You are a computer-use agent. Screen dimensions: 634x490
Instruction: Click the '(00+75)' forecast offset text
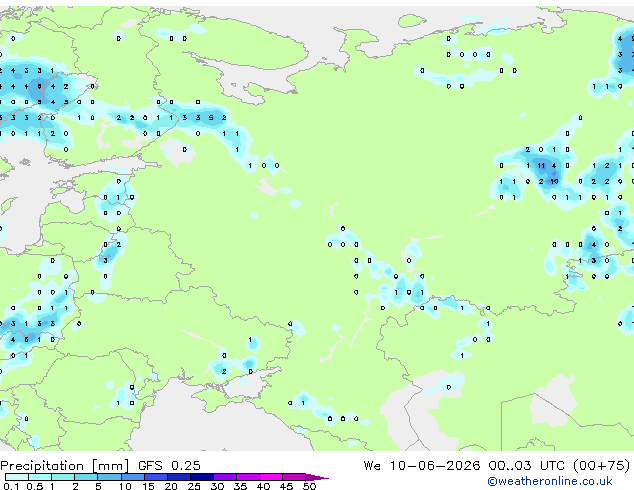[x=601, y=466]
